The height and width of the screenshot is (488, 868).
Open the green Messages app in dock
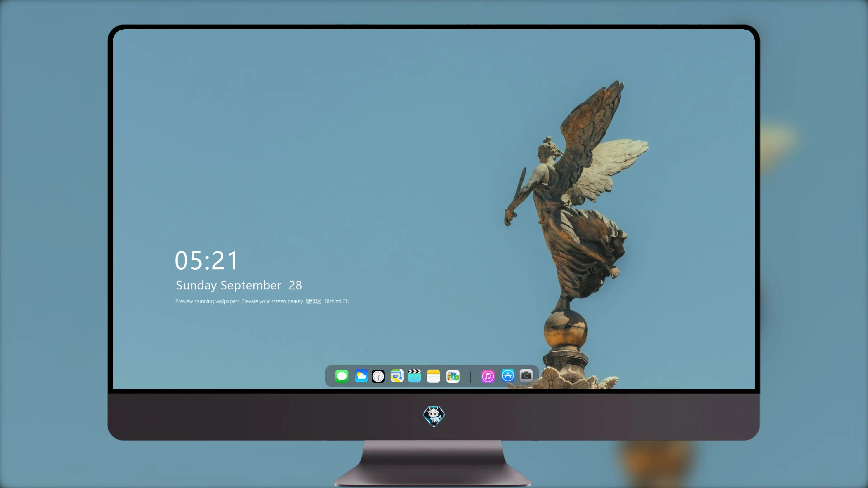342,376
